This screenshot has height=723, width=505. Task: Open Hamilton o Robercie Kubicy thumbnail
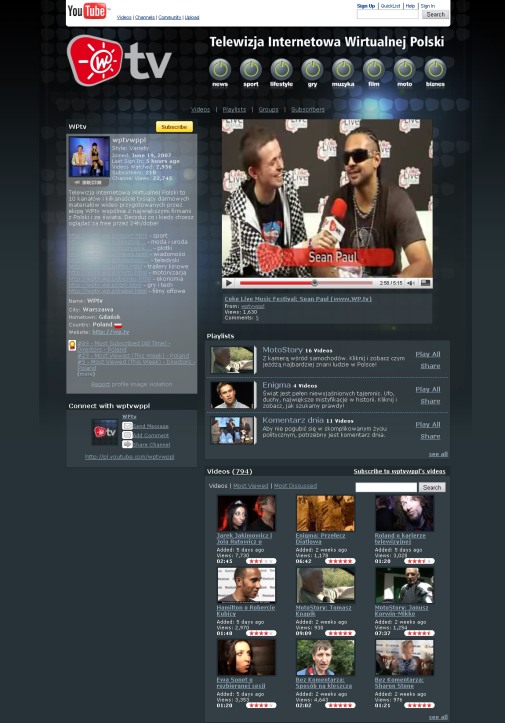click(246, 585)
